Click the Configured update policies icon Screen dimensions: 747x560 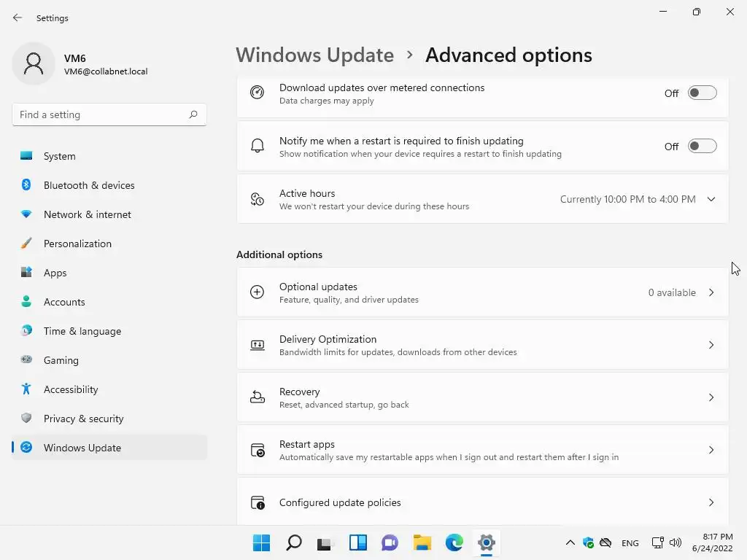[258, 502]
